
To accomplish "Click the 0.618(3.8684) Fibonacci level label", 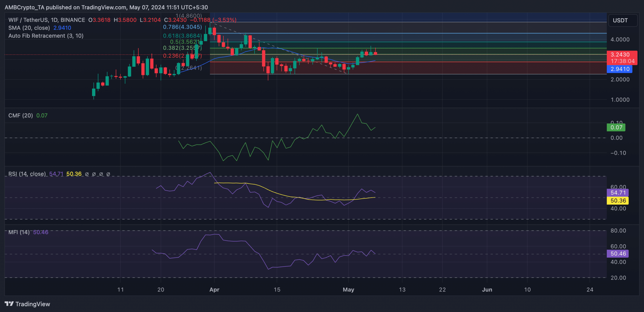I will [182, 36].
